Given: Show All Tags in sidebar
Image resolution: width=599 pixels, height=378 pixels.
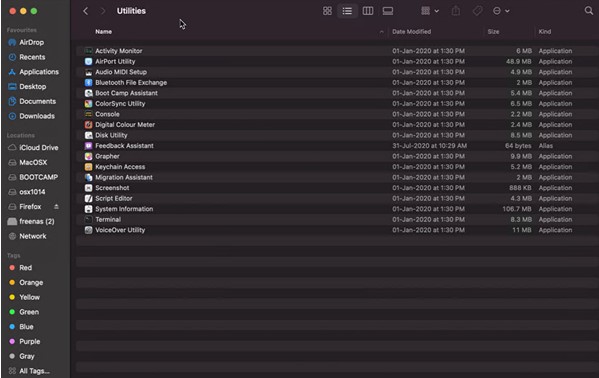Looking at the screenshot, I should pyautogui.click(x=34, y=371).
